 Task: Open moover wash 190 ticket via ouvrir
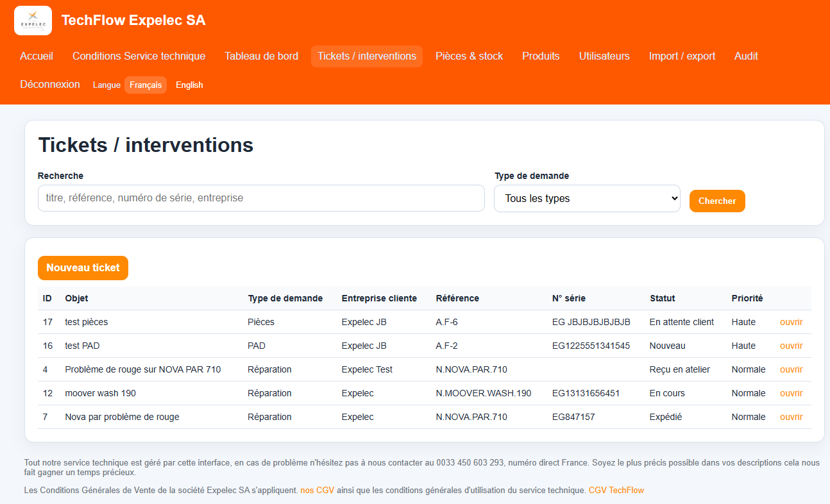pyautogui.click(x=791, y=393)
